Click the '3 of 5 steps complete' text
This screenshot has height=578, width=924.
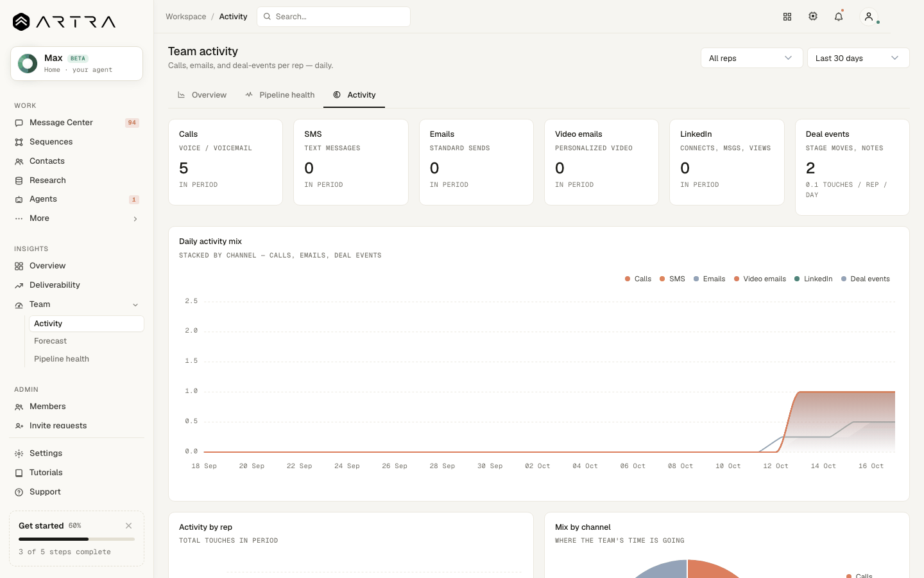point(65,552)
